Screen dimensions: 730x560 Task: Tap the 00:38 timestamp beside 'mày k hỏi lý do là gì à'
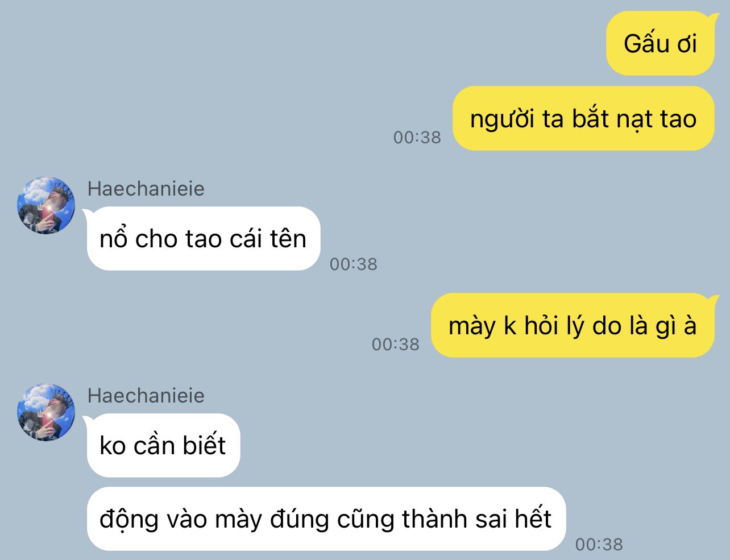(x=396, y=345)
